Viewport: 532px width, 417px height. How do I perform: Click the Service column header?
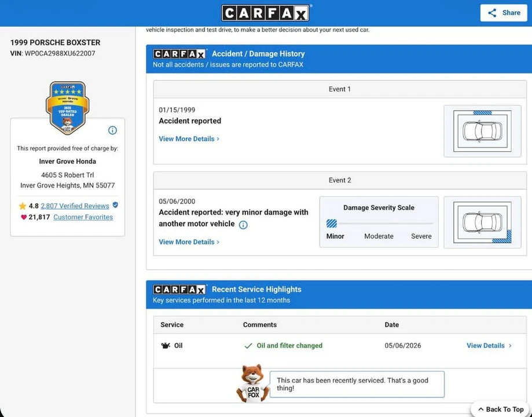[x=172, y=325]
